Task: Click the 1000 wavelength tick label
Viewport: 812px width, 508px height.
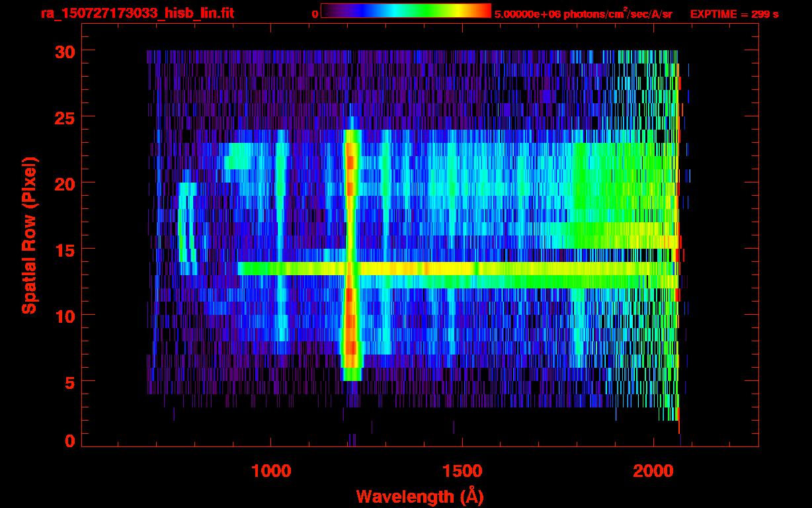Action: click(x=271, y=471)
